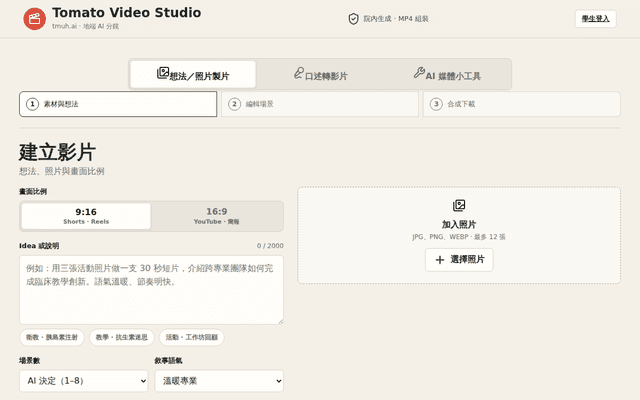640x400 pixels.
Task: Open the 場景數 dropdown
Action: tap(84, 381)
